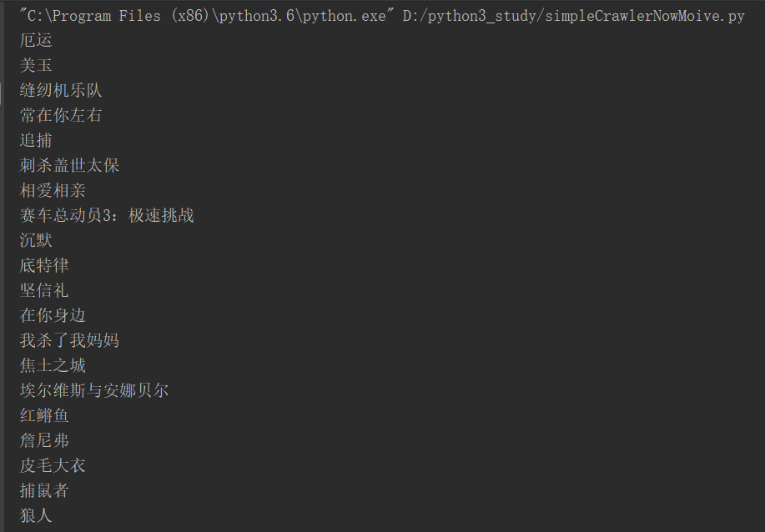Click the 皮毛大衣 console line

(x=53, y=465)
